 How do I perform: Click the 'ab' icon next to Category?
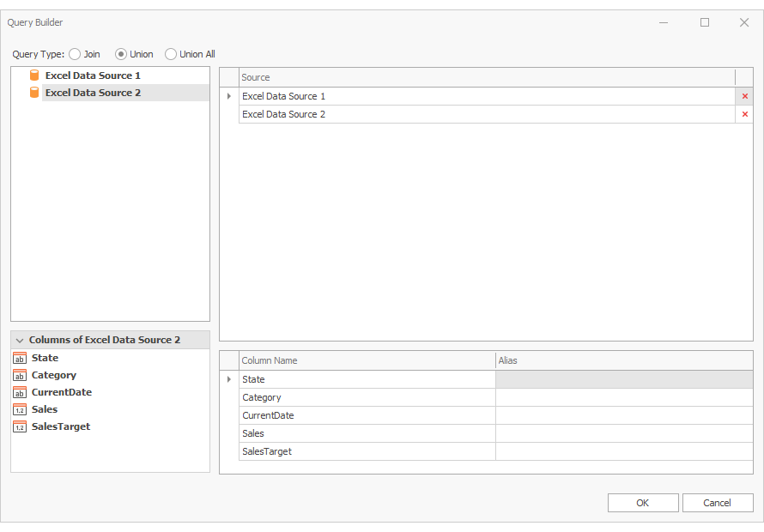[x=19, y=375]
